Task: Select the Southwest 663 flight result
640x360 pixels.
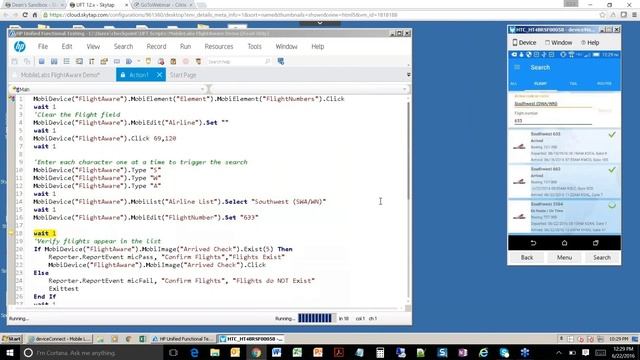Action: click(564, 182)
